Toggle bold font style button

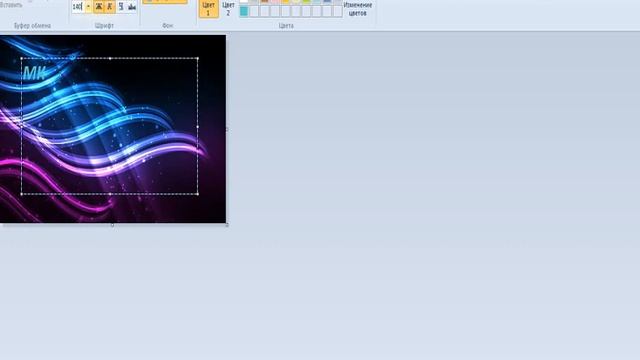point(98,7)
